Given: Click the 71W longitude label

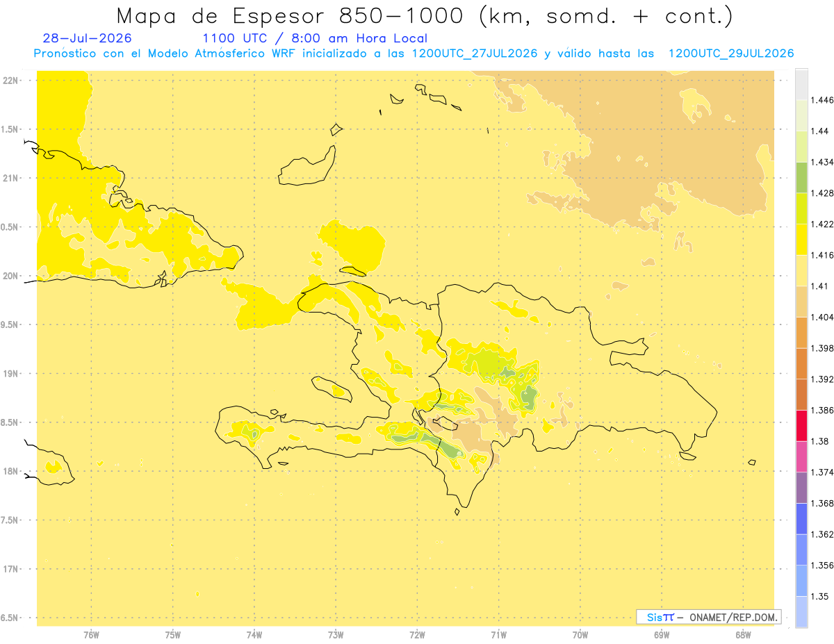Looking at the screenshot, I should tap(499, 635).
